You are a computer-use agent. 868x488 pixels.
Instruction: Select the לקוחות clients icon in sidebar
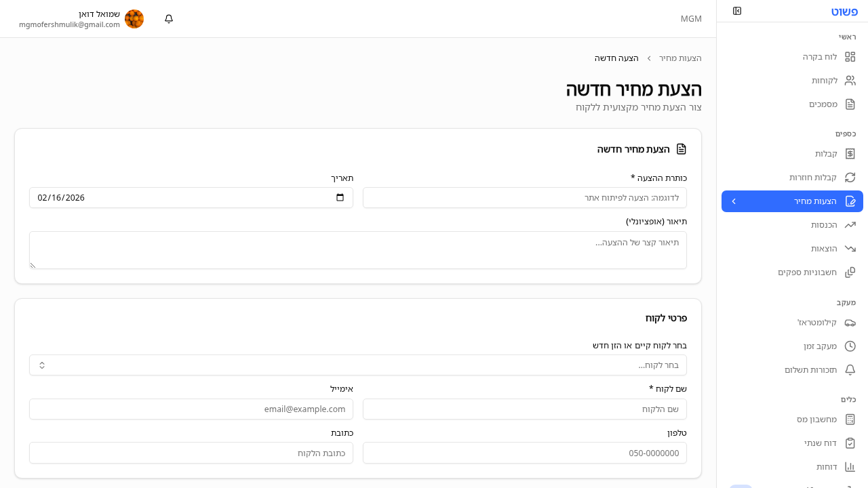tap(850, 80)
